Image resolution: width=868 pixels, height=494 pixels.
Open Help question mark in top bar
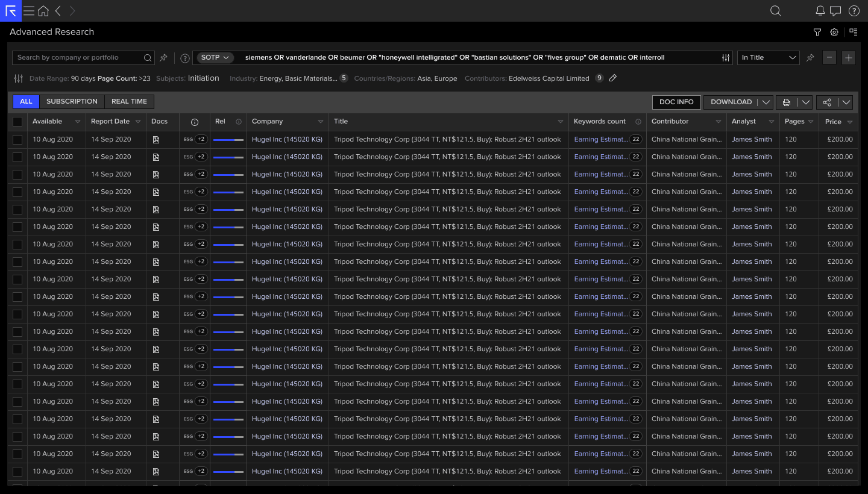pyautogui.click(x=854, y=11)
